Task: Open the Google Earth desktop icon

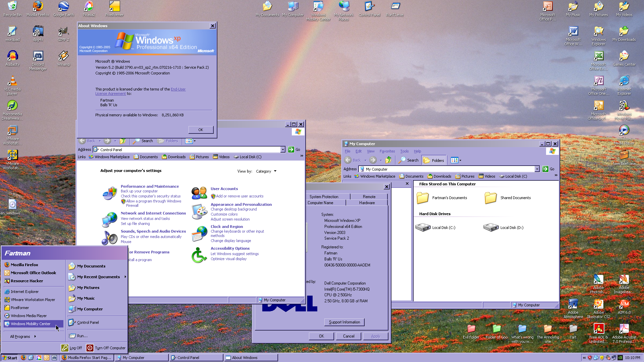Action: pos(63,9)
